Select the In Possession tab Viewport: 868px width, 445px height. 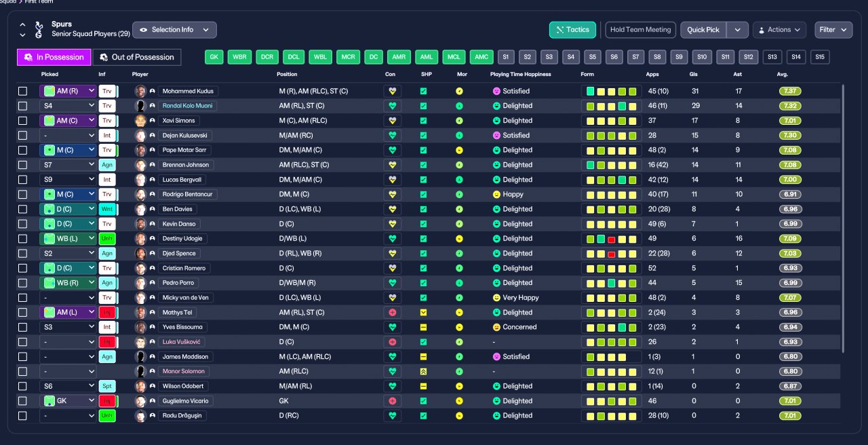[x=54, y=57]
